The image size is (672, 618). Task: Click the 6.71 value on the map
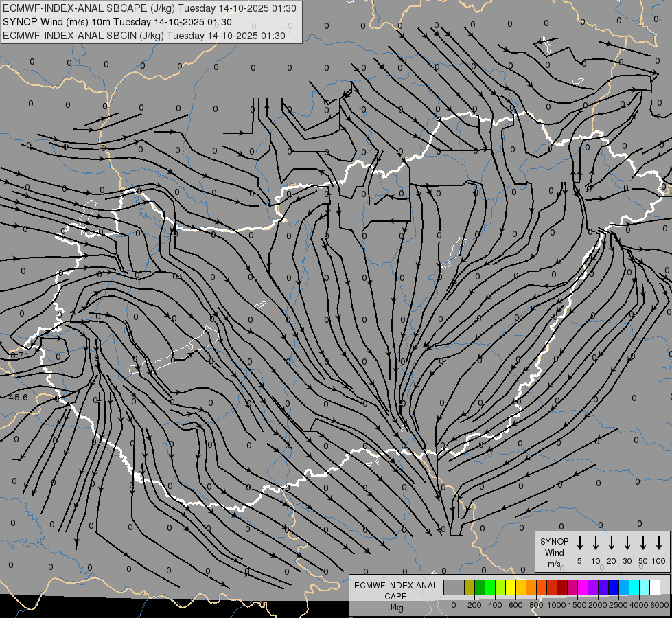click(19, 355)
